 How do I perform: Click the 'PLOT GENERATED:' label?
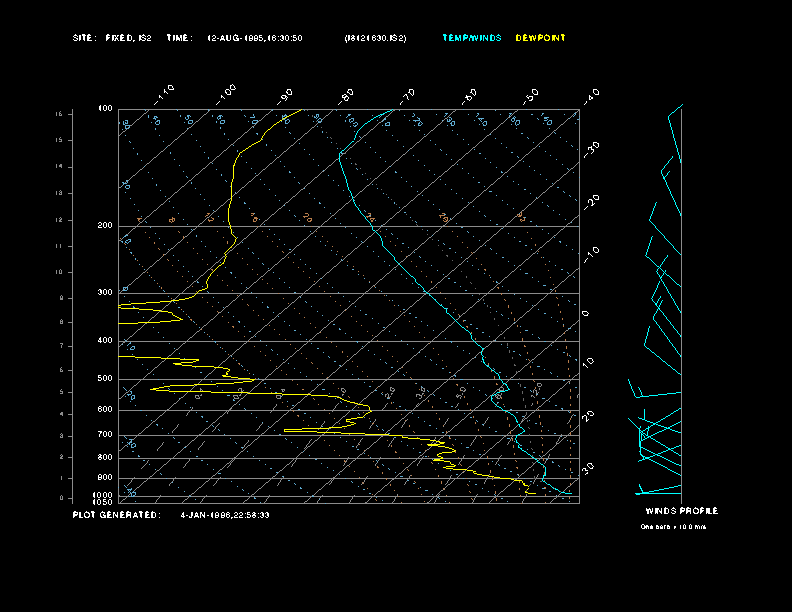pos(116,515)
